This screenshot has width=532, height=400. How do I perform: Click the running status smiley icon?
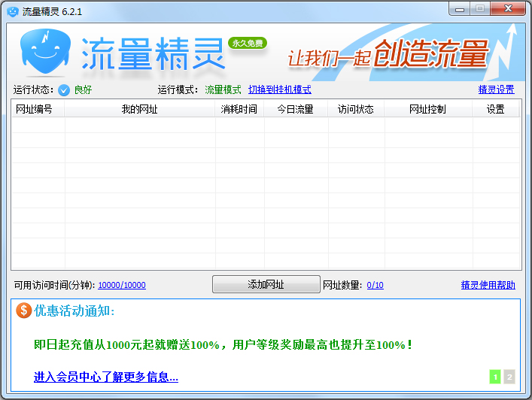click(64, 90)
